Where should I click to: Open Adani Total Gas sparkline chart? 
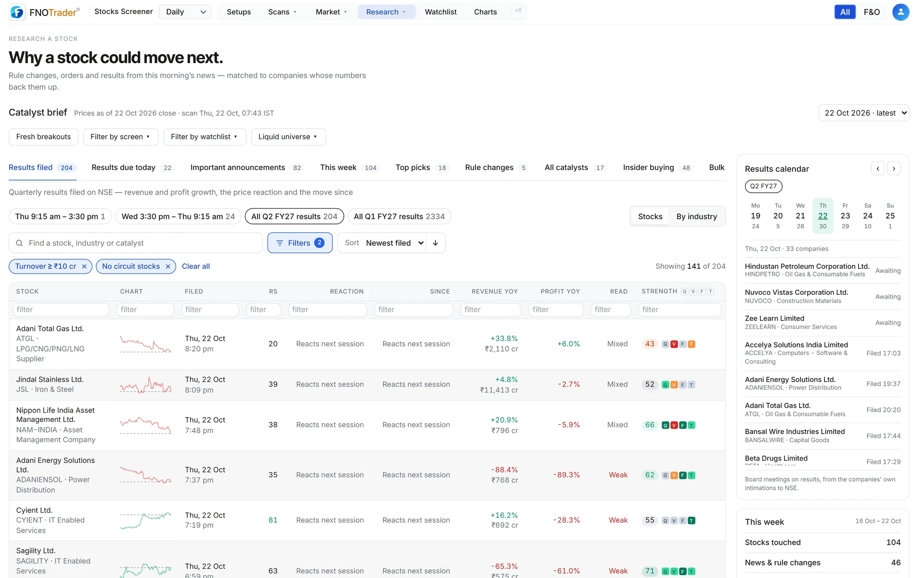[145, 344]
